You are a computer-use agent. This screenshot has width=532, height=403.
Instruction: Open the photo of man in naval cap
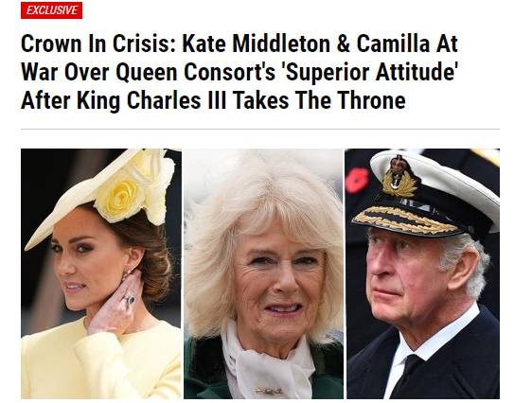point(423,273)
